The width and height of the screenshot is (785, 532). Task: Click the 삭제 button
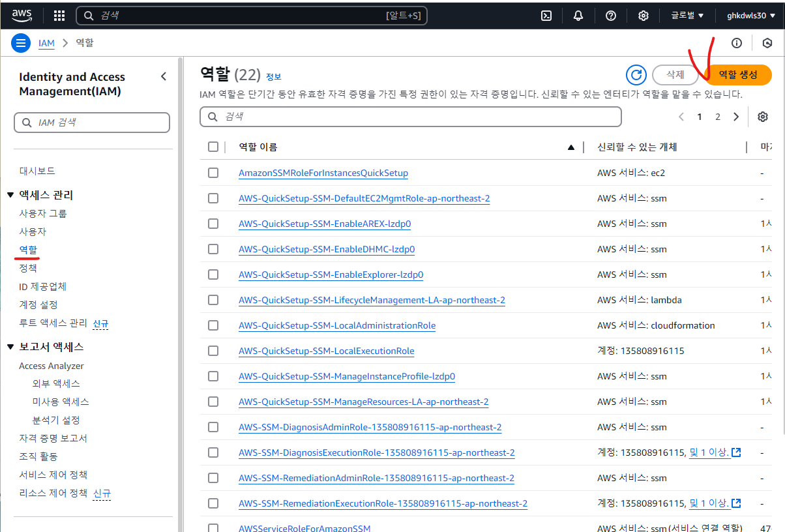click(x=675, y=75)
